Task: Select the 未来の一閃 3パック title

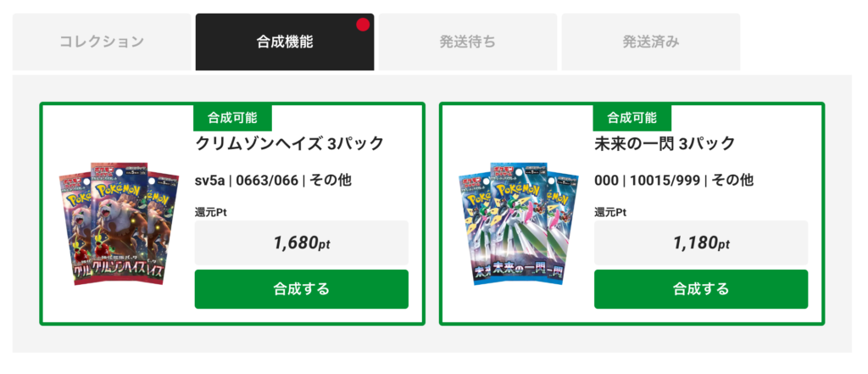Action: point(665,144)
